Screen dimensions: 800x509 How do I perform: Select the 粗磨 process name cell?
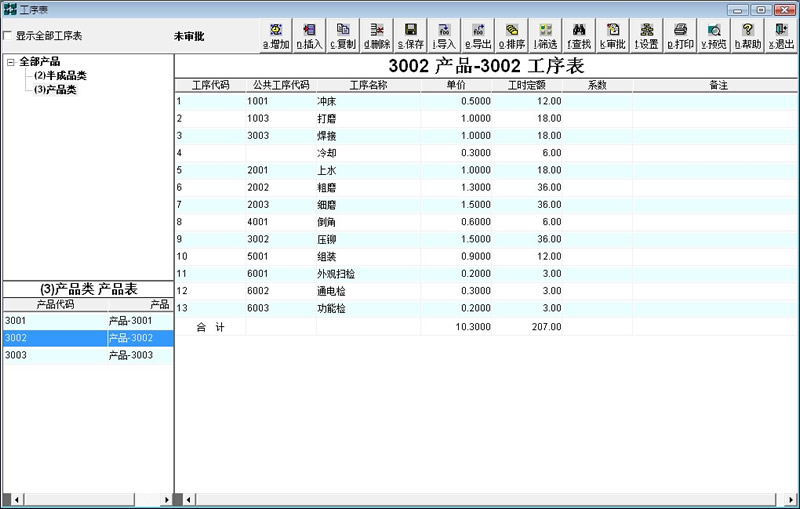(368, 188)
